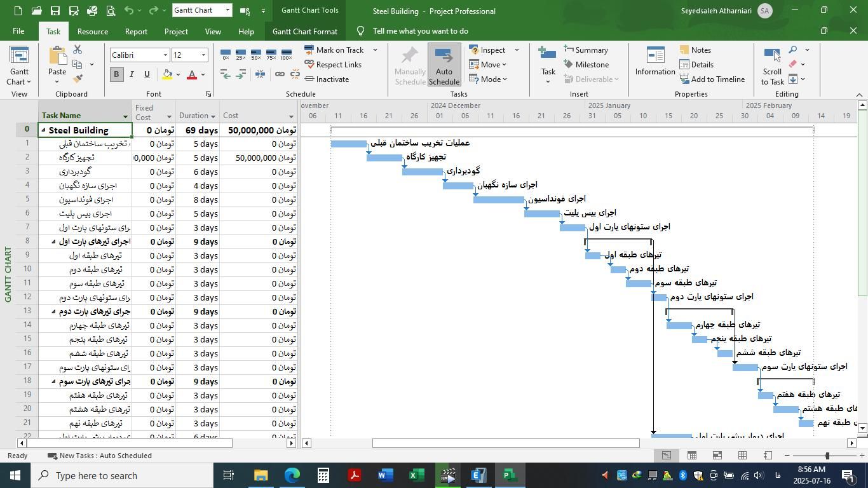Unlink the selected tasks
The image size is (868, 488).
[295, 74]
